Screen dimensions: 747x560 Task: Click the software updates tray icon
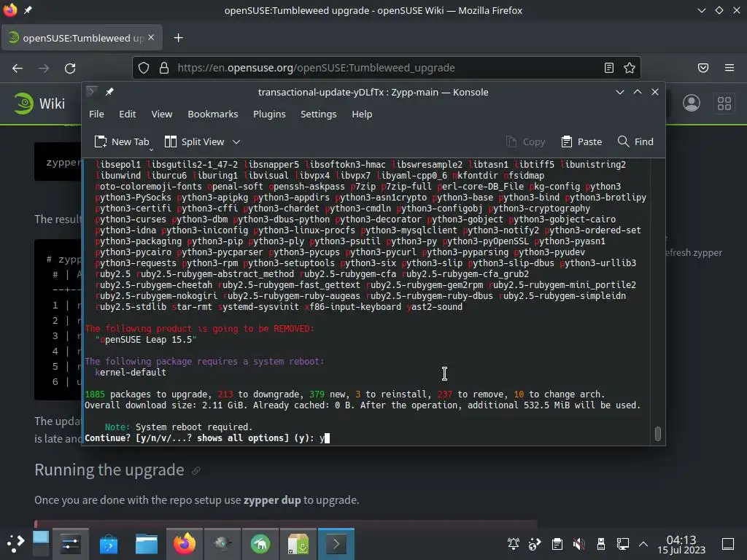[x=535, y=544]
